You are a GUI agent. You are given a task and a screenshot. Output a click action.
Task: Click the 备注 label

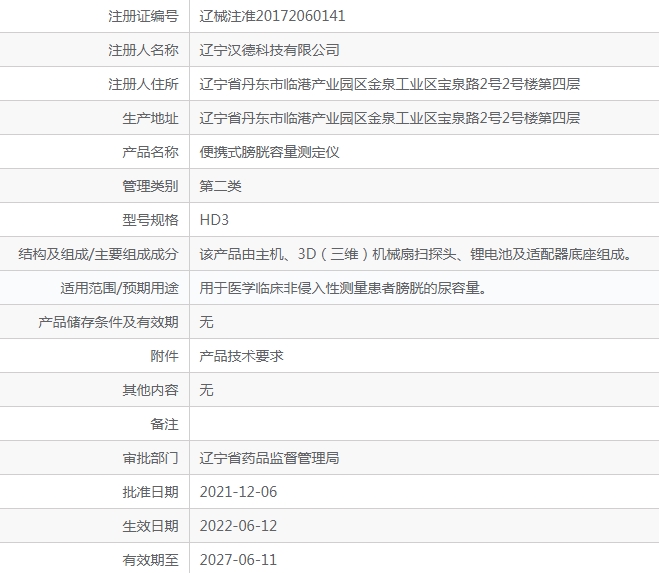pos(164,424)
